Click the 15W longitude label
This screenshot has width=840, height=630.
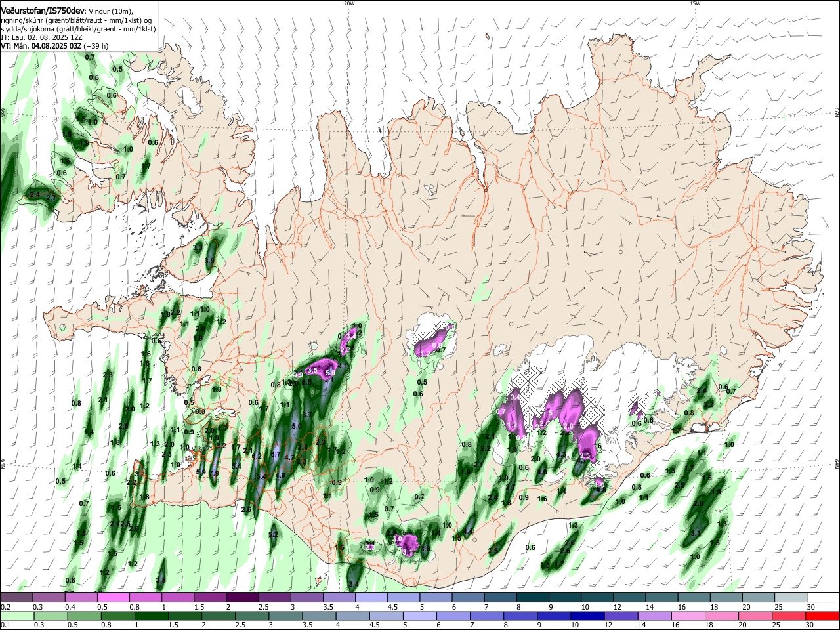pos(695,3)
